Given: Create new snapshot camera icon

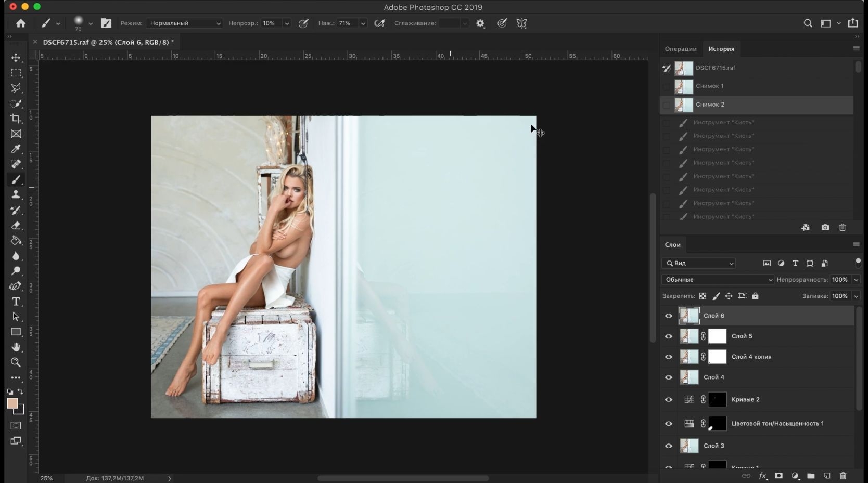Looking at the screenshot, I should tap(825, 227).
